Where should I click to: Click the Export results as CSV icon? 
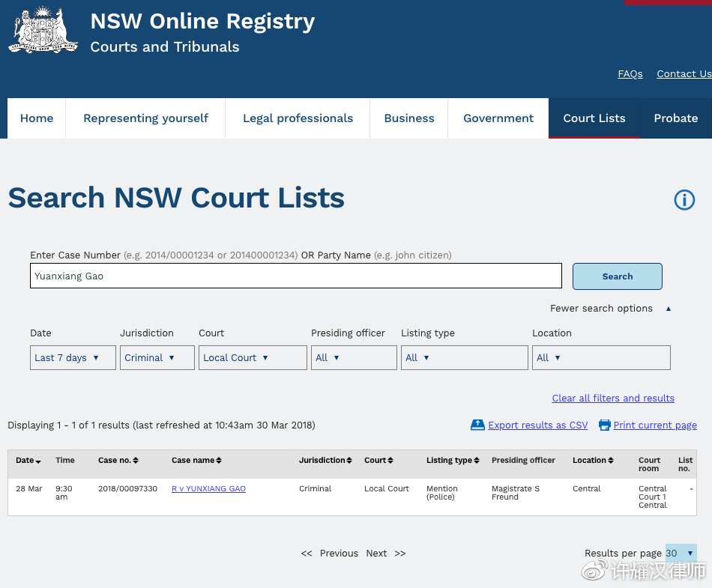[x=477, y=425]
